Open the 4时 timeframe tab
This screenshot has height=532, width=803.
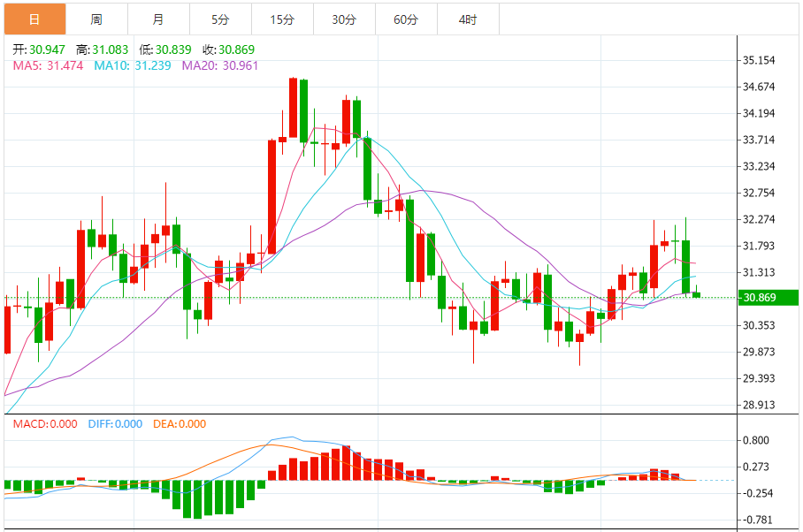[468, 19]
